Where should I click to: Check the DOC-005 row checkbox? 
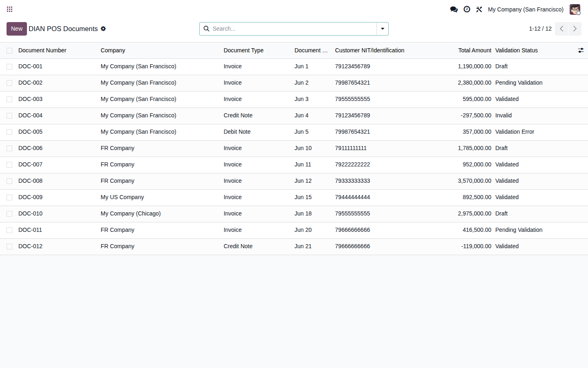coord(9,132)
